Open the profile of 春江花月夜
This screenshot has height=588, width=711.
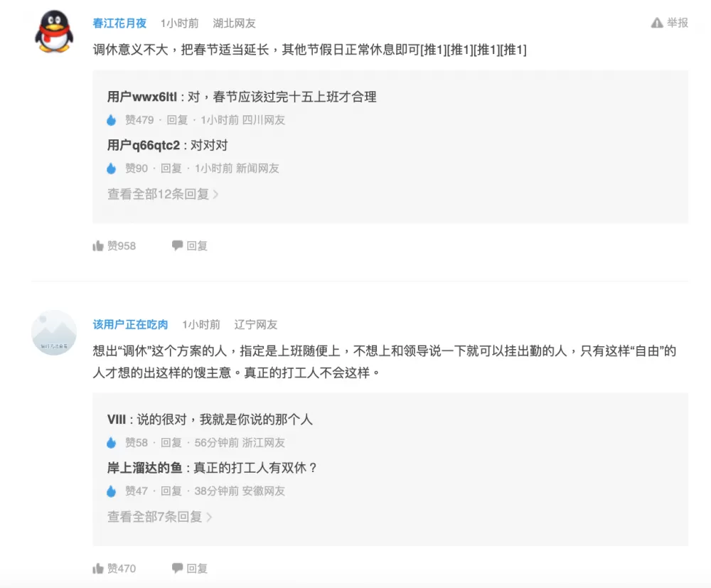[x=119, y=23]
